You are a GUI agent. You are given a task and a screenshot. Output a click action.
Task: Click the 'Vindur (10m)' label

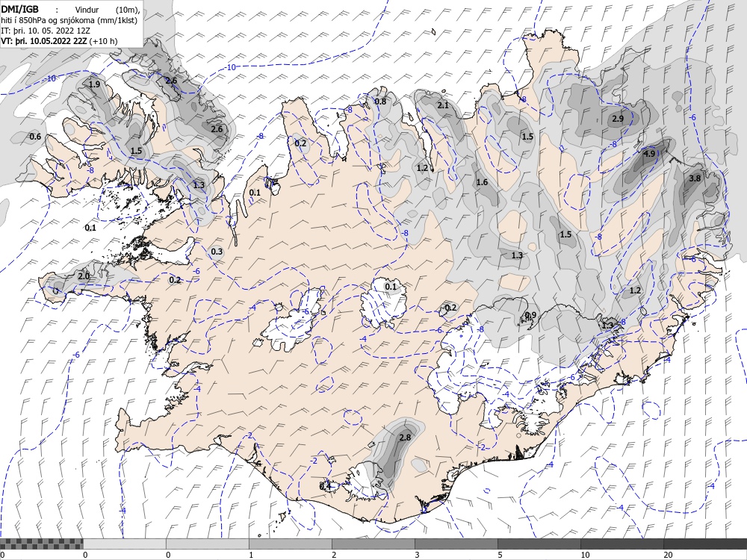click(x=108, y=10)
